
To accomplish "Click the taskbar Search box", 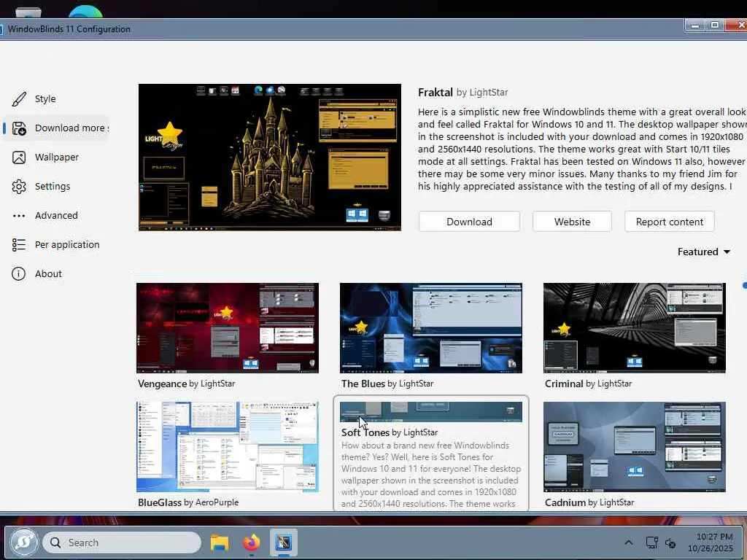I will 122,542.
